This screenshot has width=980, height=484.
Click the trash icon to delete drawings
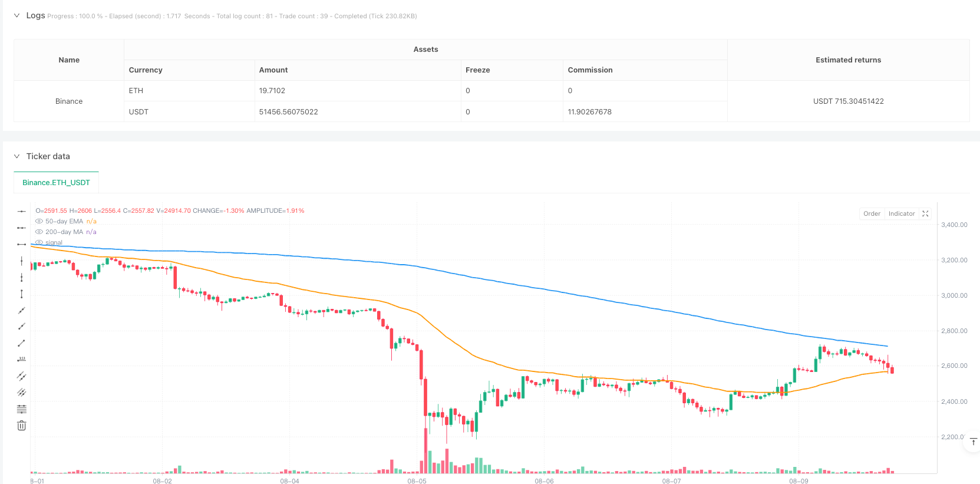click(x=22, y=425)
